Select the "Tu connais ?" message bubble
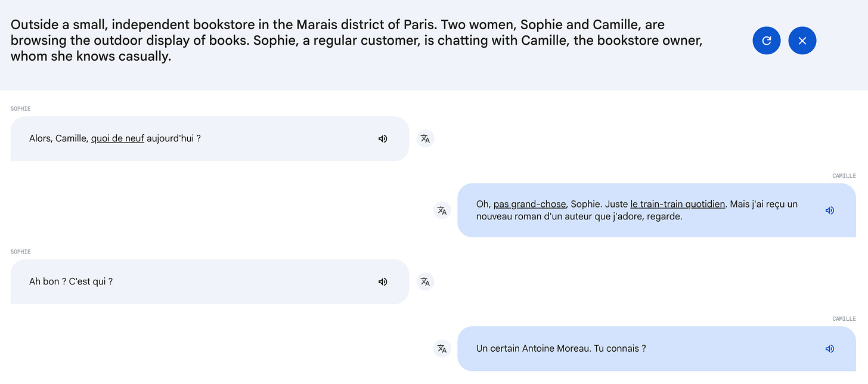868x384 pixels. pos(656,348)
